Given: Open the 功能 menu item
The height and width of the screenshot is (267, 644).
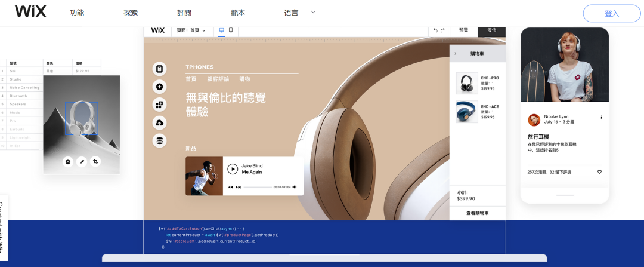Looking at the screenshot, I should (77, 13).
